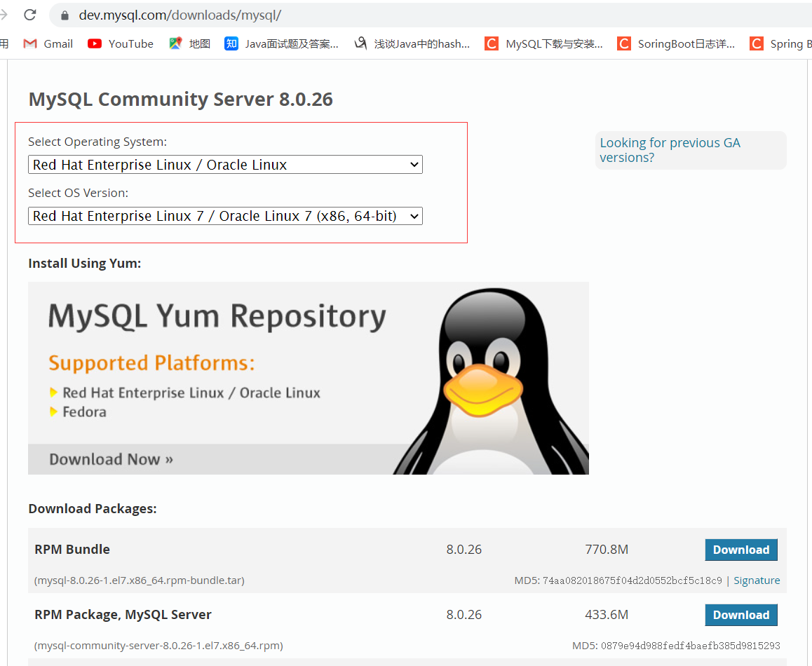Image resolution: width=812 pixels, height=666 pixels.
Task: Click the lock icon in address bar
Action: (65, 15)
